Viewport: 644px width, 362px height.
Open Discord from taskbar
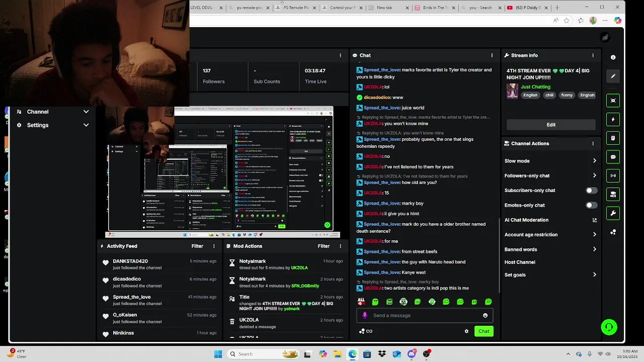click(412, 354)
